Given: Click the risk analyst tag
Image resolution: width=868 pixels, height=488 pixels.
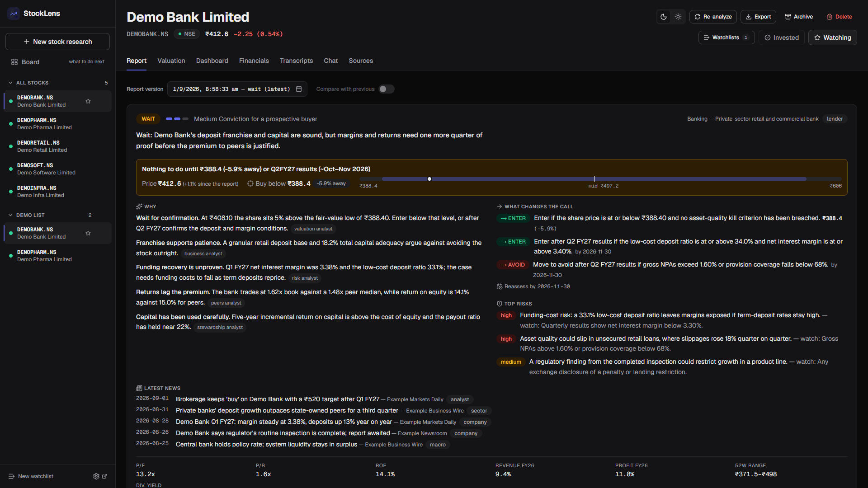Looking at the screenshot, I should point(305,278).
